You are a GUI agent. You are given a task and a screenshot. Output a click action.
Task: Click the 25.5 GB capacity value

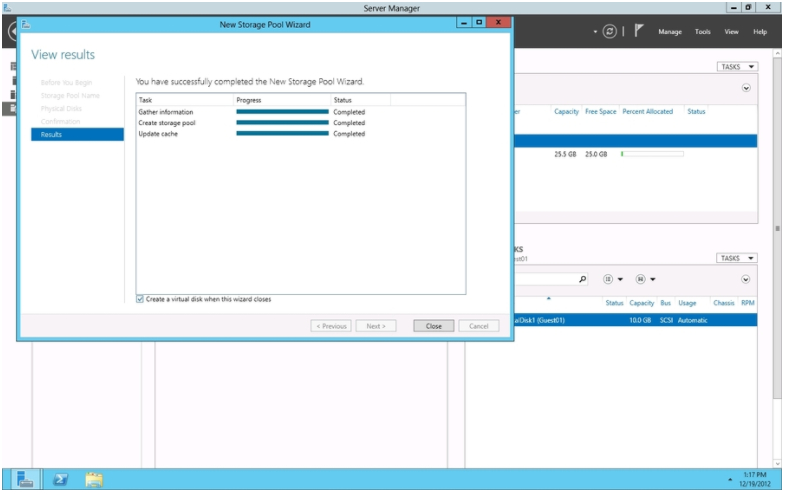565,154
